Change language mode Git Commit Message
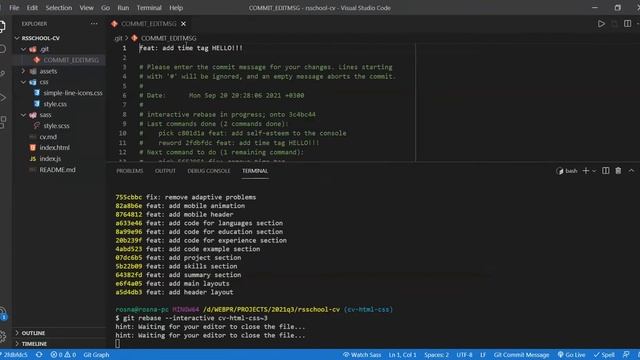This screenshot has height=360, width=640. (x=521, y=355)
